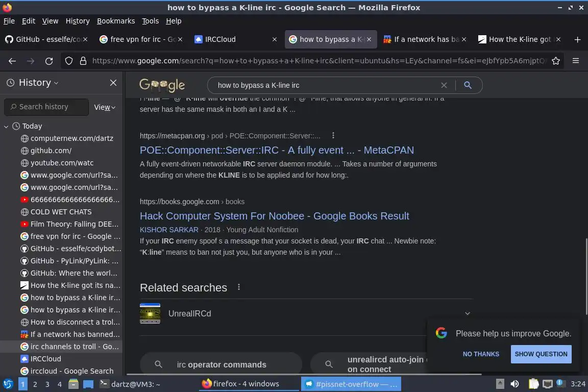
Task: Open a new tab with plus button
Action: (x=577, y=39)
